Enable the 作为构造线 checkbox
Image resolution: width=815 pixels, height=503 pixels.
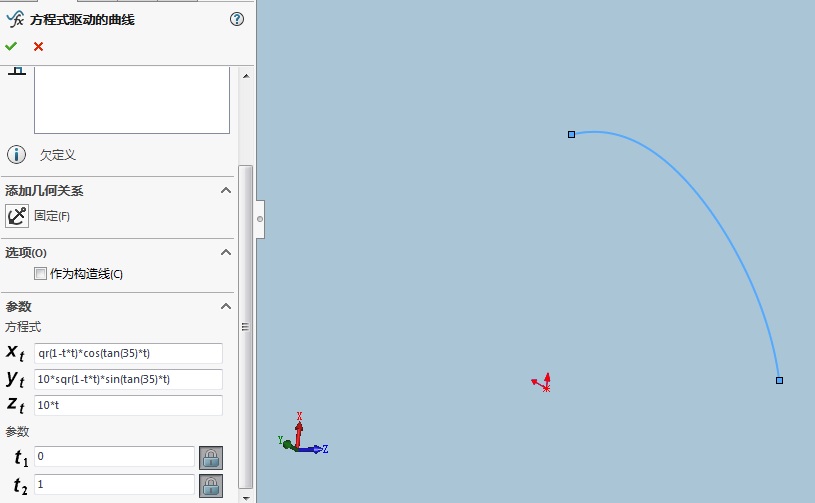pyautogui.click(x=40, y=273)
